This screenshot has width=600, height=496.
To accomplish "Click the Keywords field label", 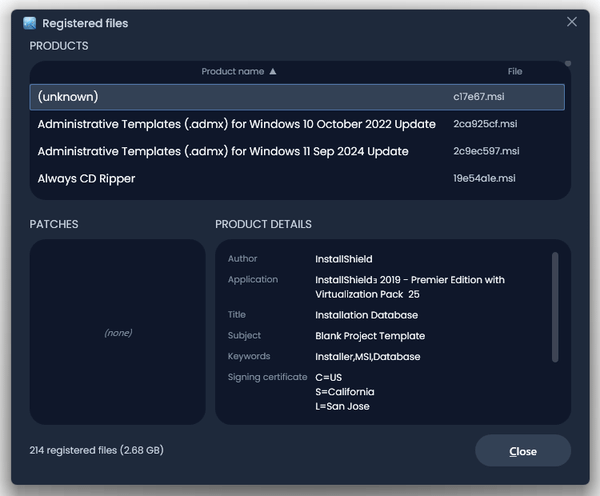I will 249,356.
